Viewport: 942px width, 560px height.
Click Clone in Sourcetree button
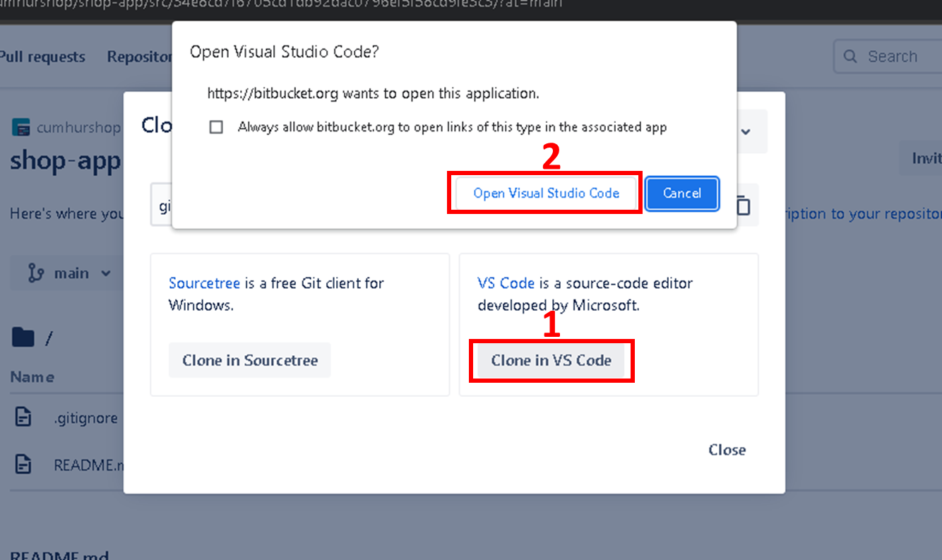pyautogui.click(x=250, y=360)
